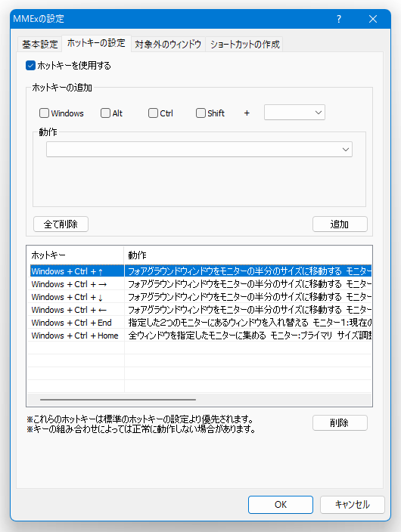Viewport: 401px width, 532px height.
Task: Confirm settings with OK button
Action: point(281,505)
